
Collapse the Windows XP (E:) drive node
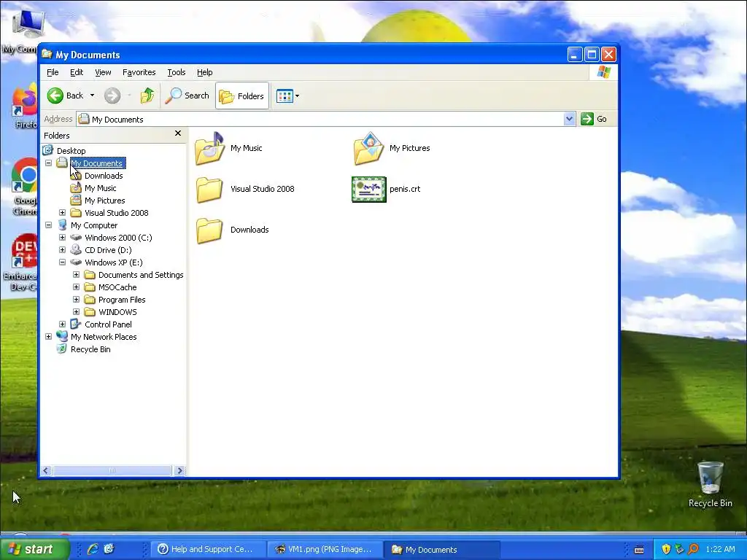63,262
